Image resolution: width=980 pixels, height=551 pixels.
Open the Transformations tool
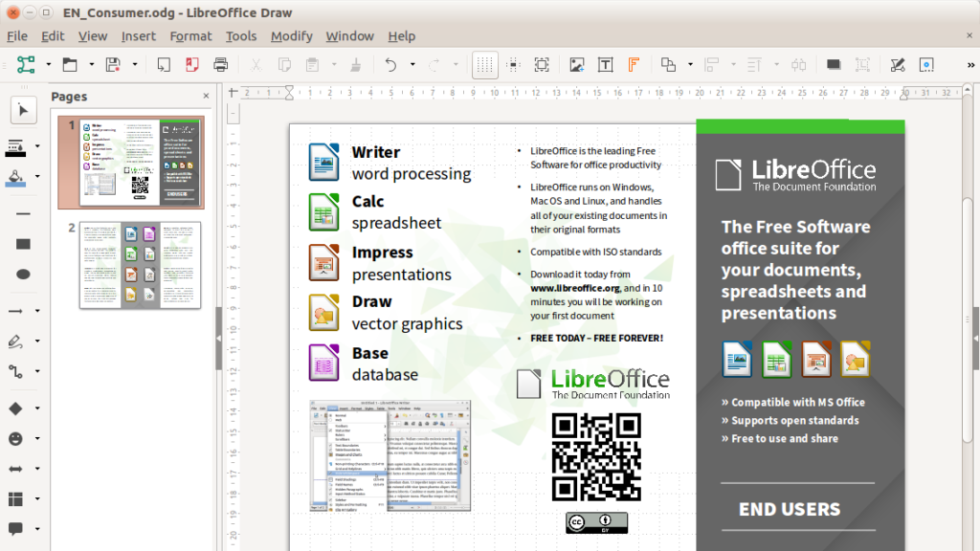point(668,64)
